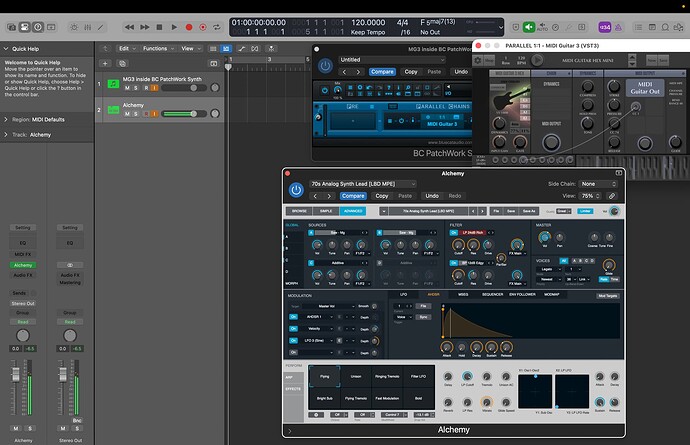Mute the Alchemy track

[128, 113]
